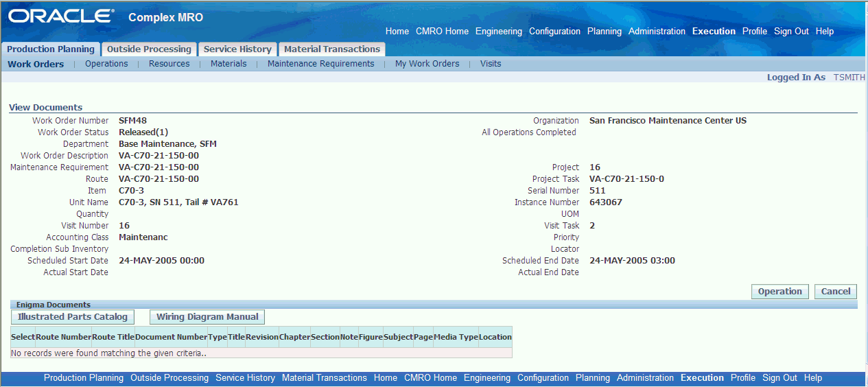Go to My Work Orders subtab

pyautogui.click(x=427, y=64)
